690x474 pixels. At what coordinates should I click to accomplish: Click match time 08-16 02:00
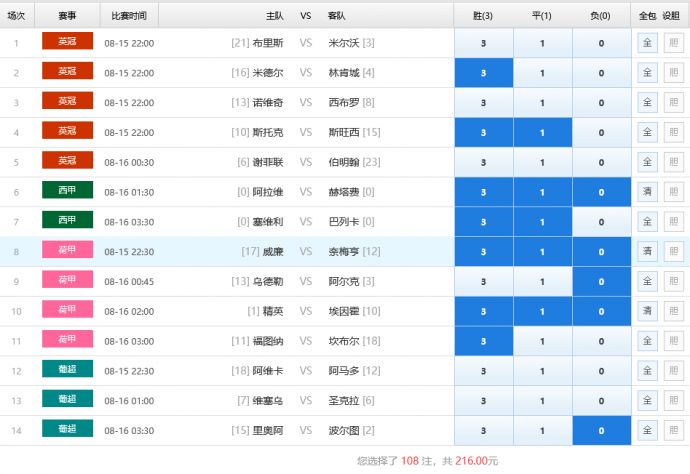(129, 312)
